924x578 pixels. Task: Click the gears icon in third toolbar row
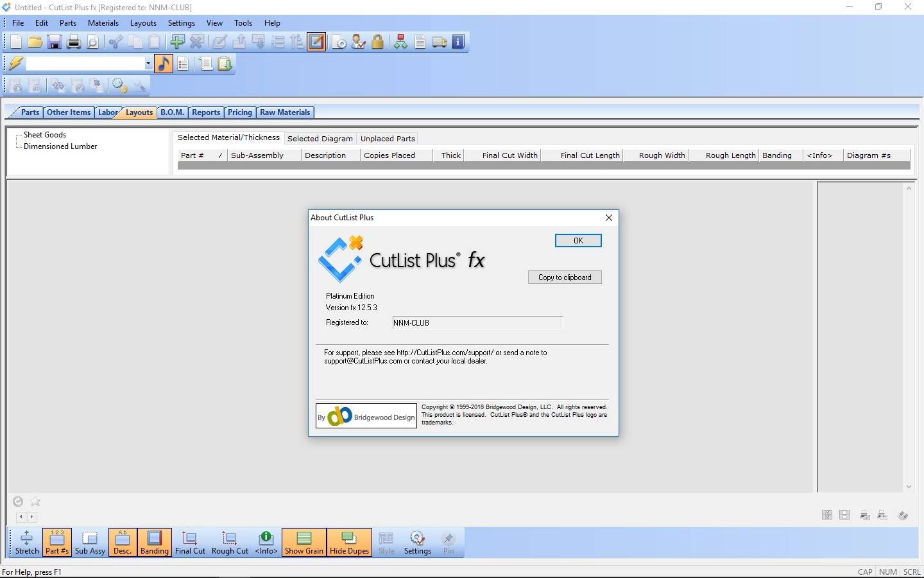pos(119,85)
